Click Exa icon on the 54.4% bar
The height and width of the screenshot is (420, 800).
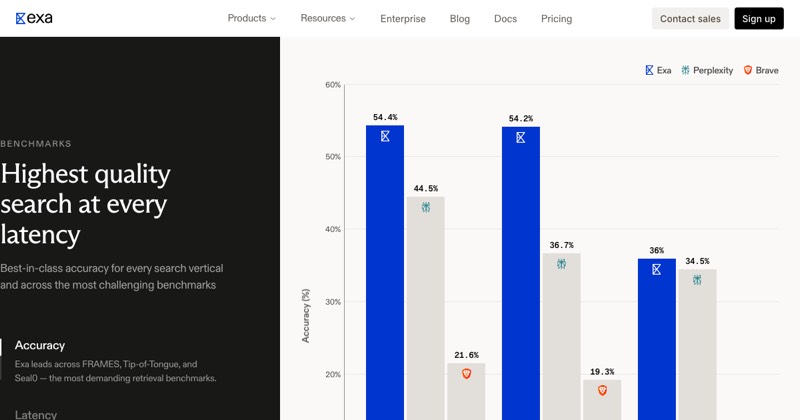coord(385,136)
